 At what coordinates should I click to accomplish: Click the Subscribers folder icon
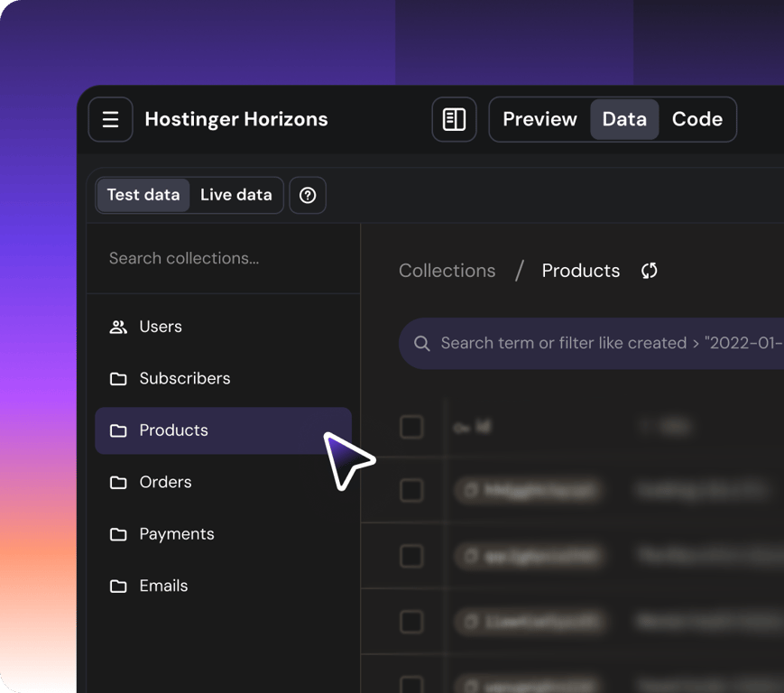coord(118,378)
